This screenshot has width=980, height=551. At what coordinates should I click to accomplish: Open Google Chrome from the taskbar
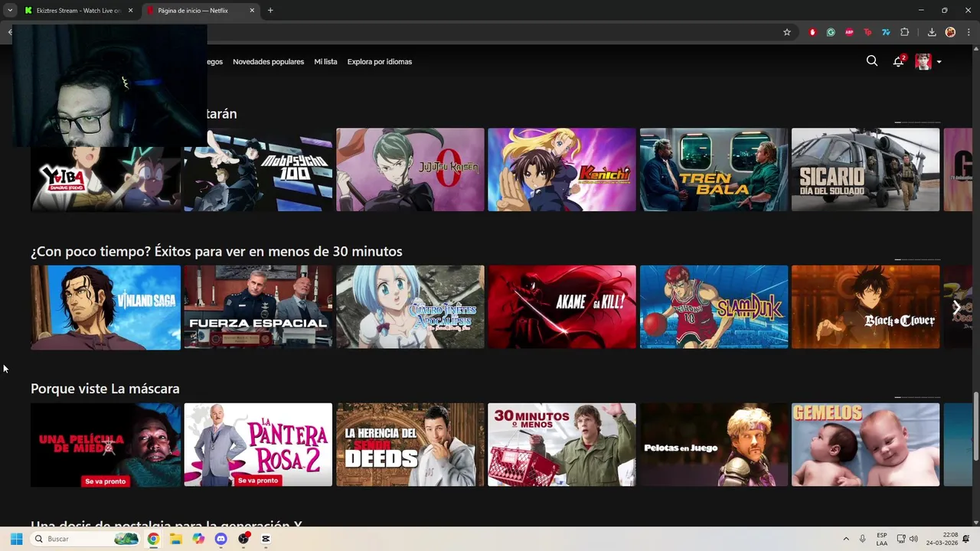(x=153, y=539)
